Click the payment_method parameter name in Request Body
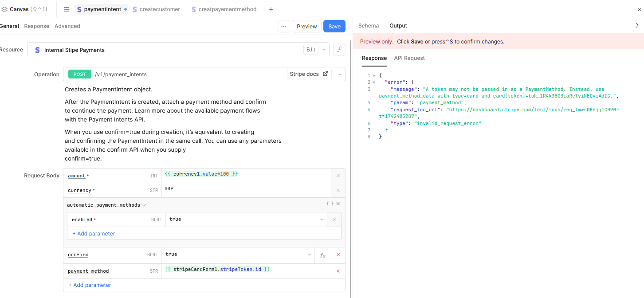644x298 pixels. 88,271
